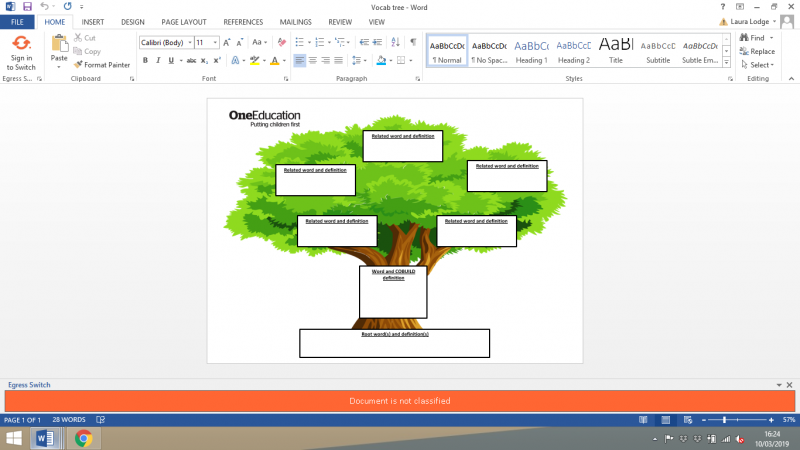Toggle Show/Hide paragraph marks
800x450 pixels.
[x=413, y=42]
